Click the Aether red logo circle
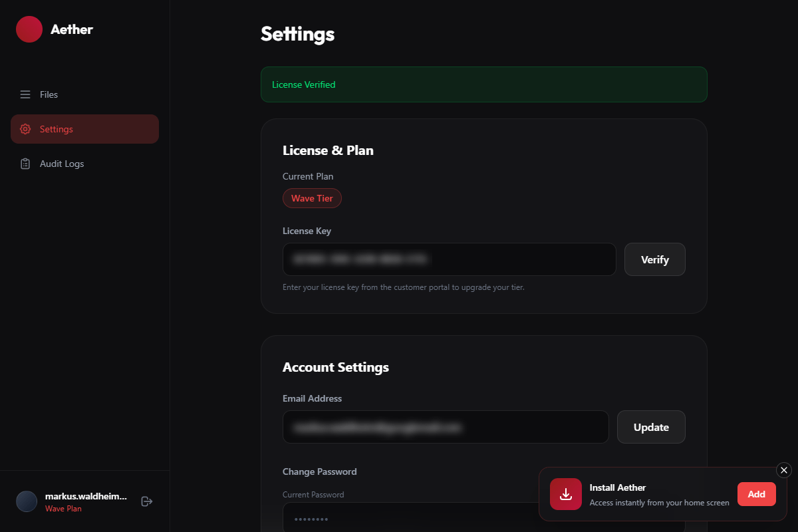Image resolution: width=798 pixels, height=532 pixels. (x=29, y=29)
